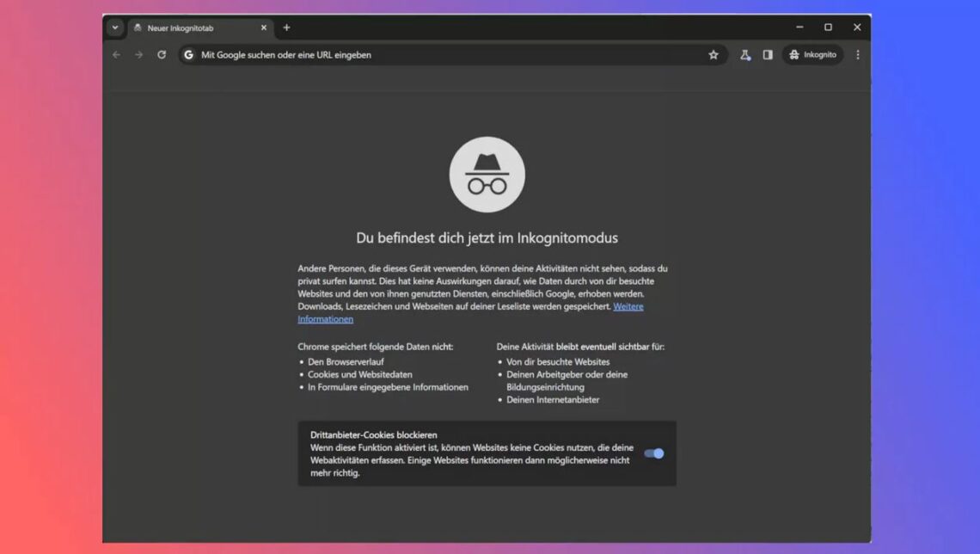Screen dimensions: 980x554
Task: Open Chrome Labs flask icon
Action: pyautogui.click(x=745, y=55)
